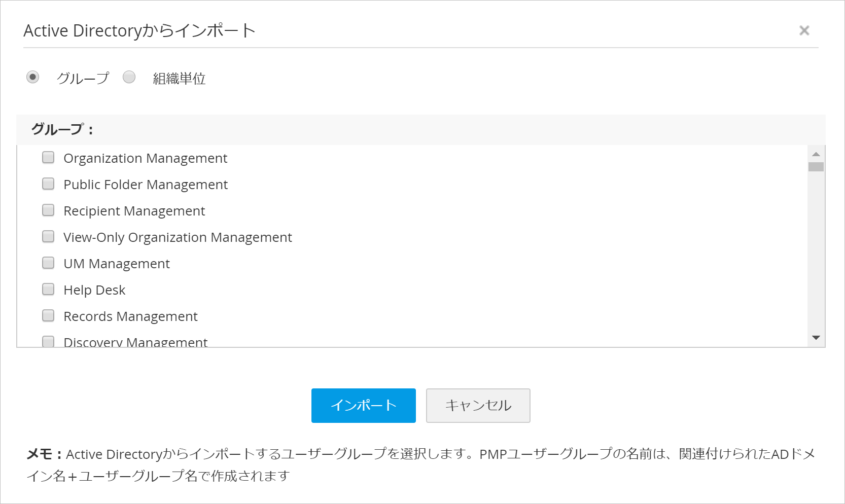Tick the Discovery Management checkbox
This screenshot has height=504, width=845.
[x=48, y=341]
